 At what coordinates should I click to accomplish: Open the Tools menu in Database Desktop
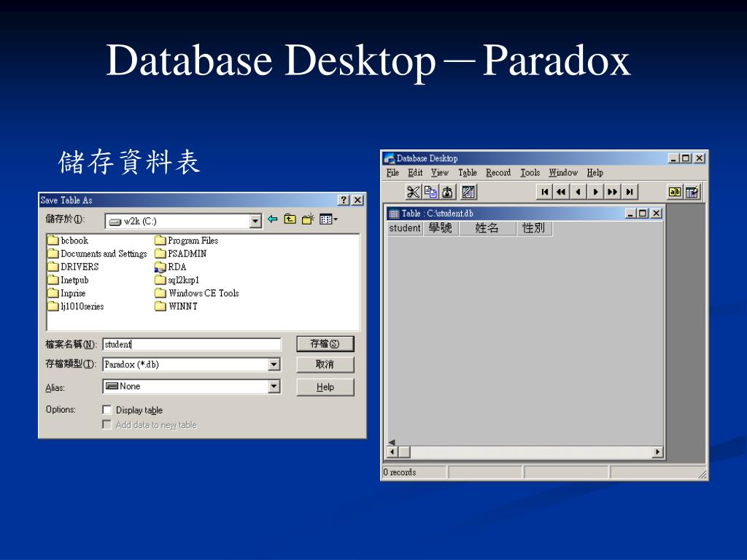pos(530,172)
